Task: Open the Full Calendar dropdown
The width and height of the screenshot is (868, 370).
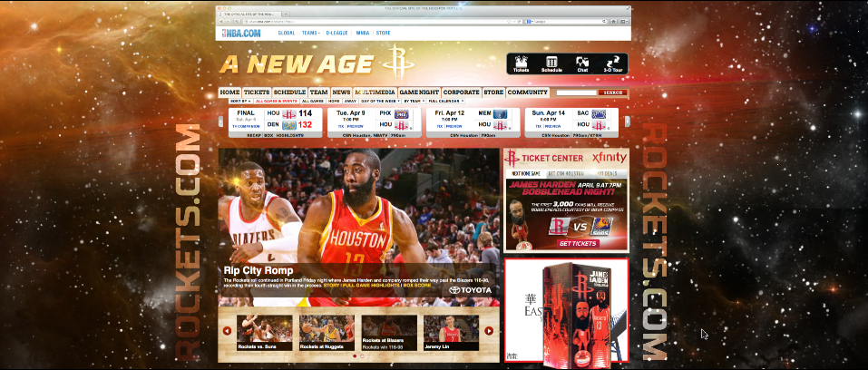Action: (x=445, y=102)
